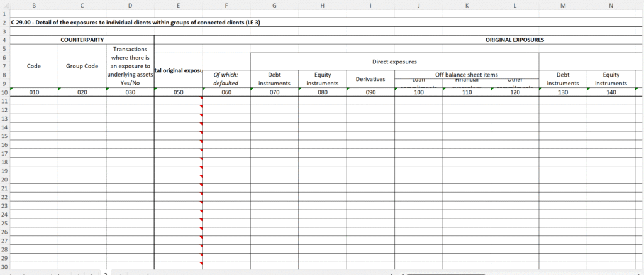Select the 'Derivatives' header cell
Viewport: 644px width, 275px height.
point(370,79)
